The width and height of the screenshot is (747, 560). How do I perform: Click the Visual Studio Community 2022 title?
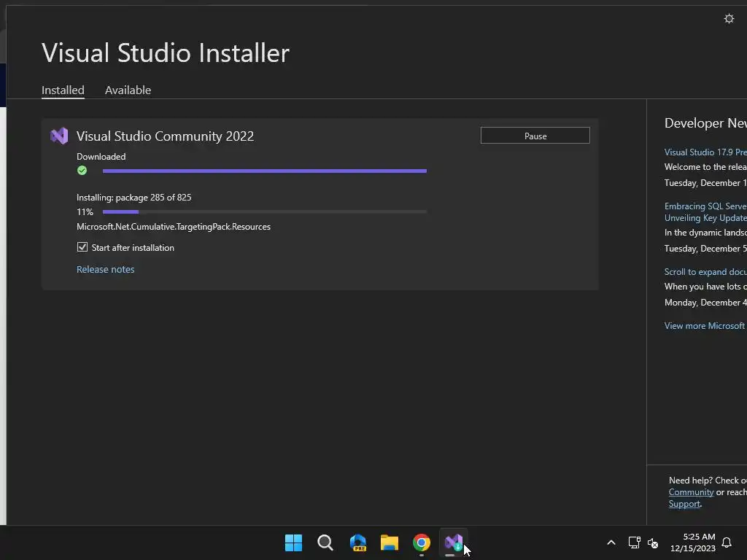tap(165, 136)
